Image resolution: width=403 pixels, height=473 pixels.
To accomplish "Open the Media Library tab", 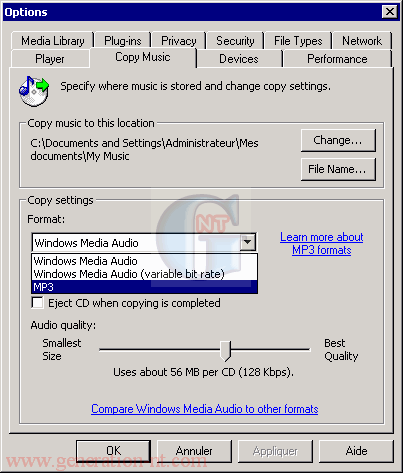I will click(x=52, y=41).
